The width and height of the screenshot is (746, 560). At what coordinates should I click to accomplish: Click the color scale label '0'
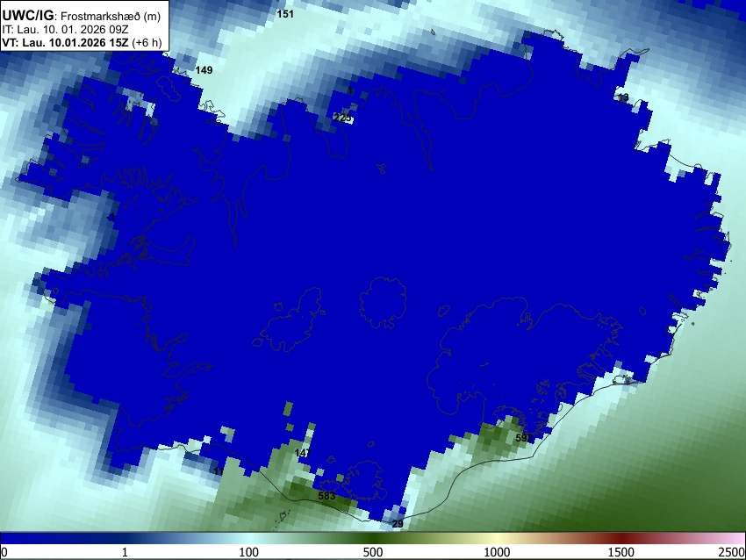(x=4, y=552)
